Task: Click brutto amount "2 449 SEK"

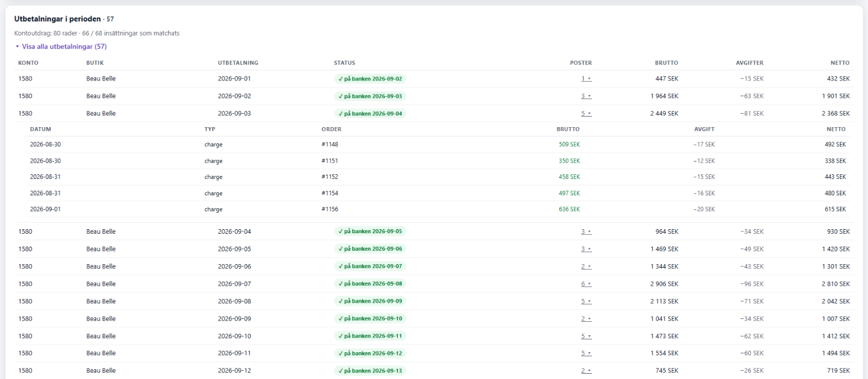Action: (x=665, y=114)
